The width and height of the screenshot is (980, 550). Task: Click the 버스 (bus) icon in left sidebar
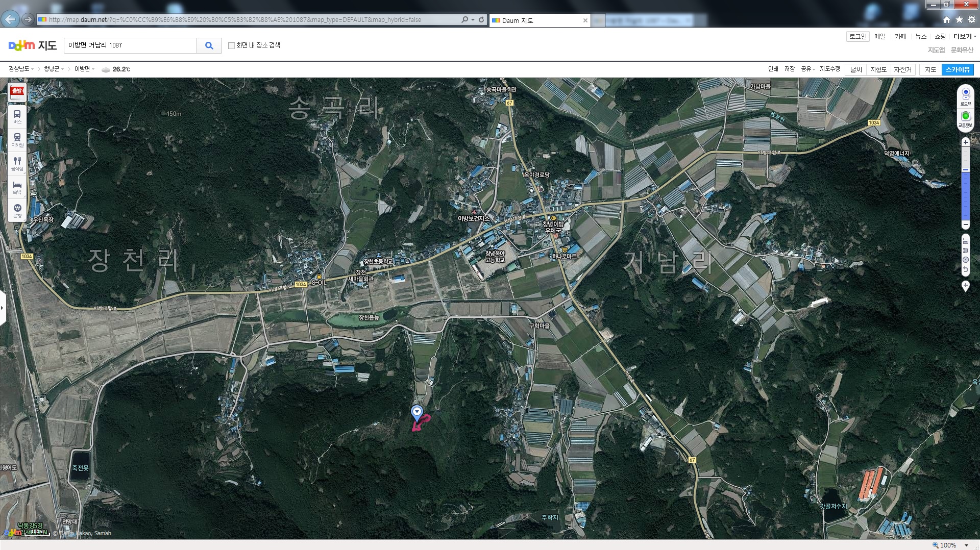[x=17, y=116]
